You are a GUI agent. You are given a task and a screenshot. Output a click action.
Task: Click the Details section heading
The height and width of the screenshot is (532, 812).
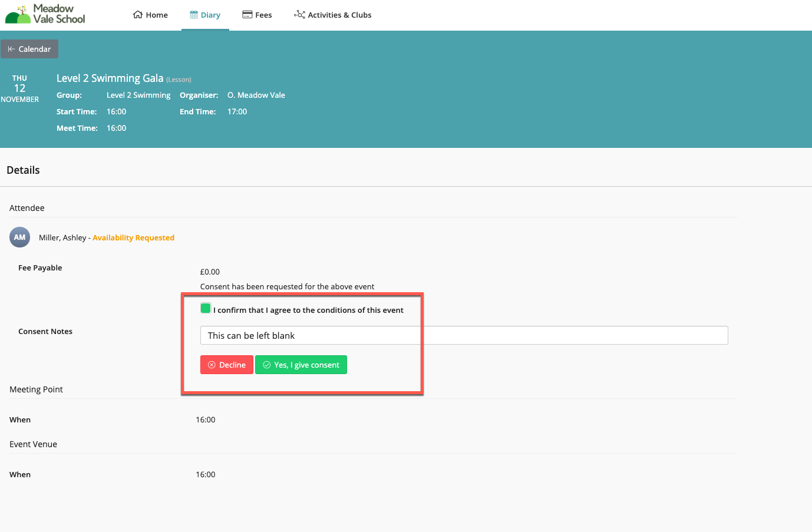23,170
